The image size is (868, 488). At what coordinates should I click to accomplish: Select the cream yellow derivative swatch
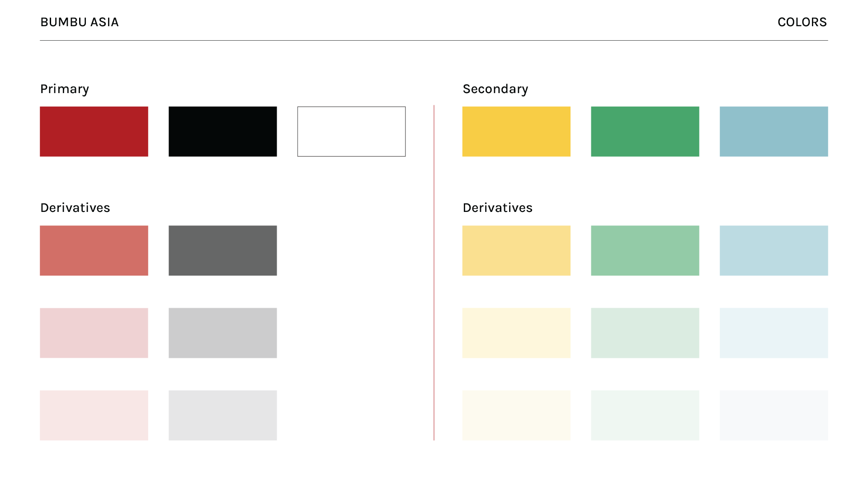coord(516,333)
